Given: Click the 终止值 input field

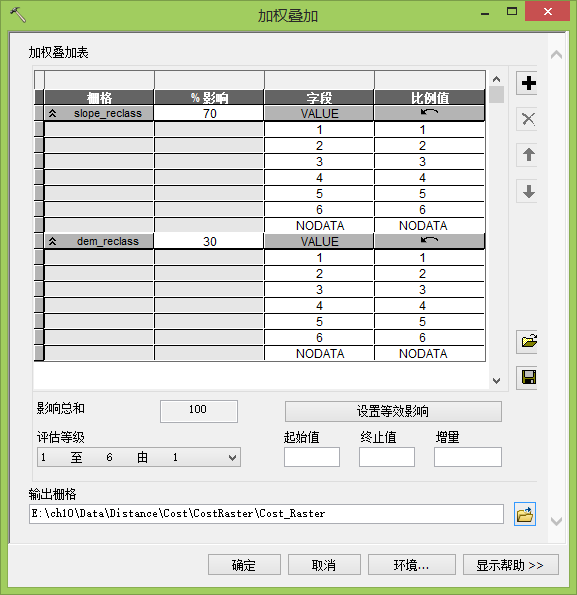Looking at the screenshot, I should point(387,457).
